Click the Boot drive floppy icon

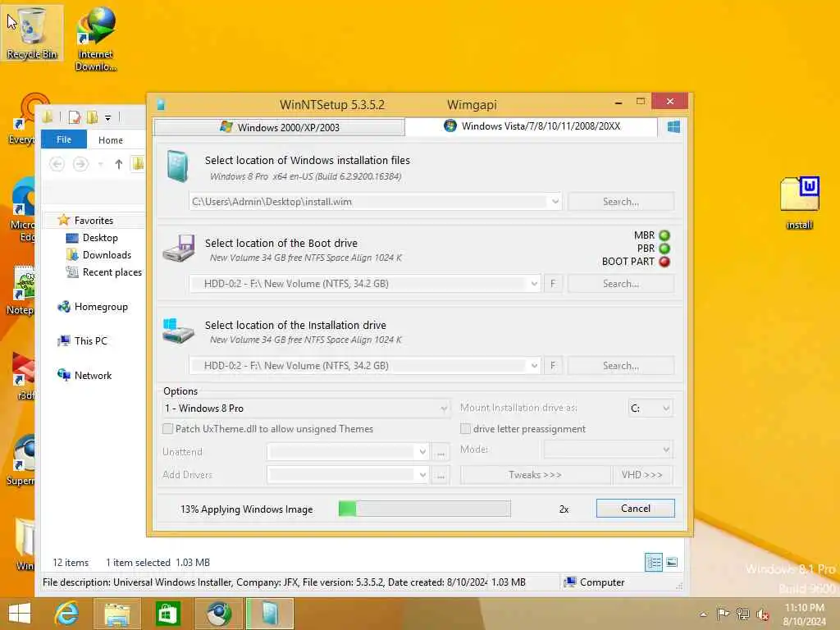178,248
